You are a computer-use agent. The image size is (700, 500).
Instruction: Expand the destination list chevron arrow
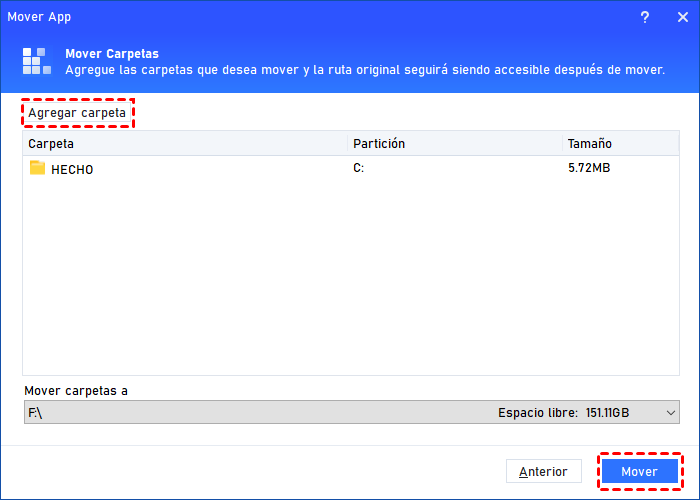[669, 412]
